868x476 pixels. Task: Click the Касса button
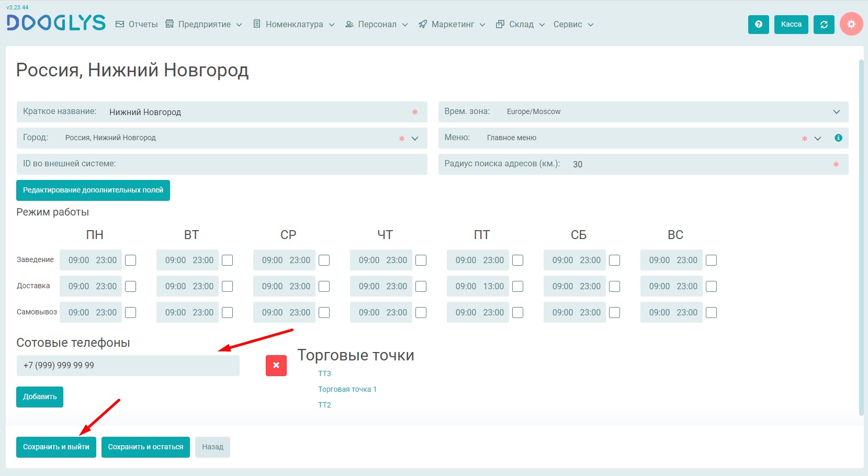pyautogui.click(x=791, y=24)
